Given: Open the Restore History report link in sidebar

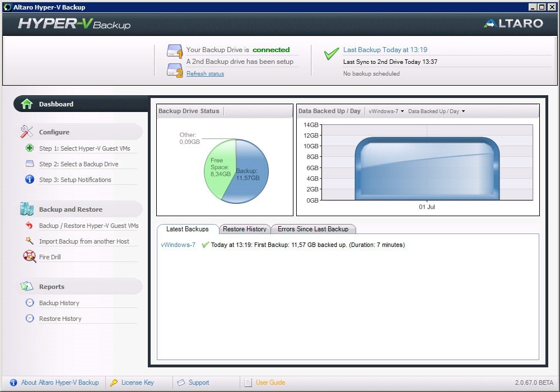Looking at the screenshot, I should coord(60,319).
